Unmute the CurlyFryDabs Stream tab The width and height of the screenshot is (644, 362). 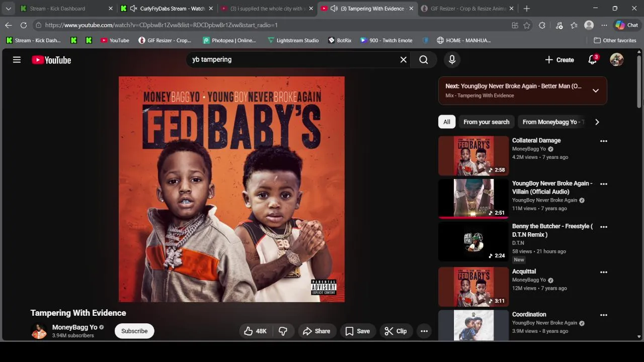pyautogui.click(x=133, y=9)
